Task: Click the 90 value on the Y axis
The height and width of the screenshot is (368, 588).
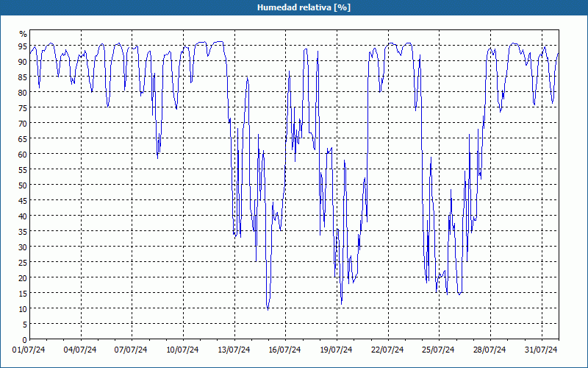Action: (x=23, y=61)
